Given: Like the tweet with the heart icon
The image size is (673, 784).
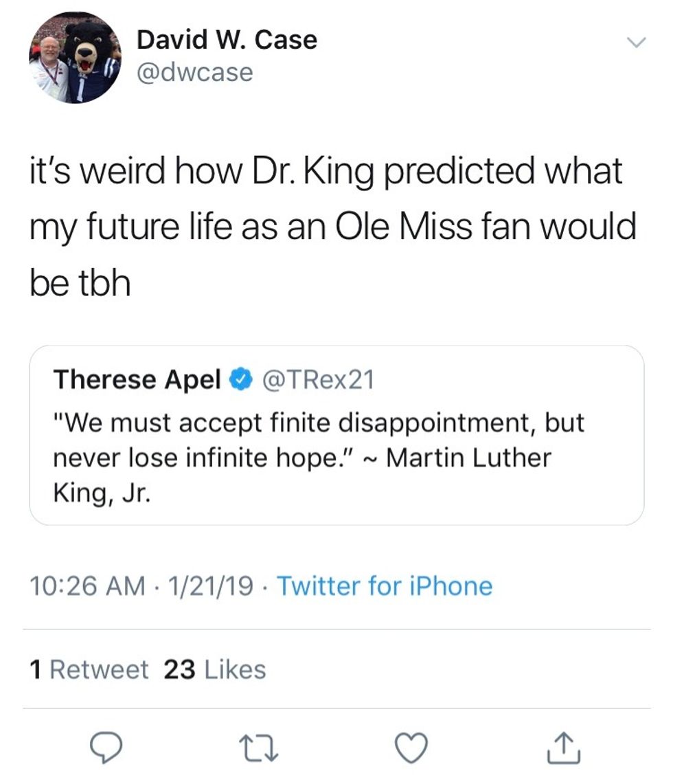Looking at the screenshot, I should click(412, 748).
